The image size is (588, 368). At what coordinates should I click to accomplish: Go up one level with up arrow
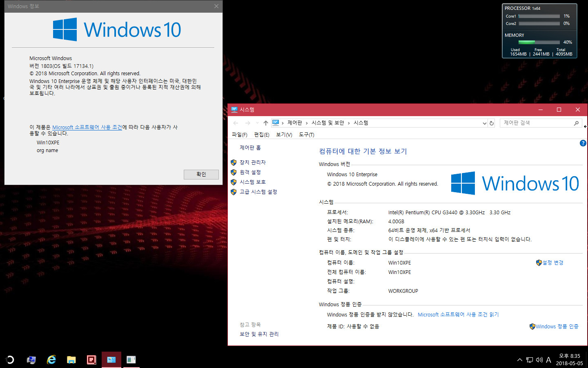[266, 123]
